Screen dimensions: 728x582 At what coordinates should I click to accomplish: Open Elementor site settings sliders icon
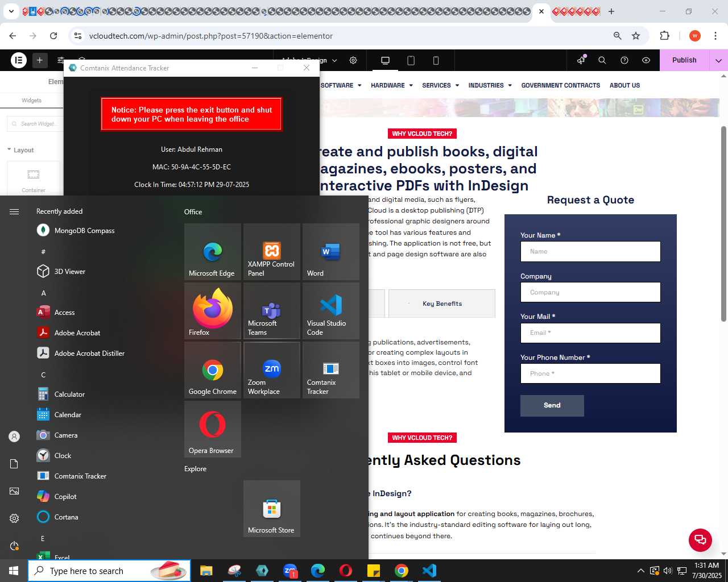click(x=60, y=60)
